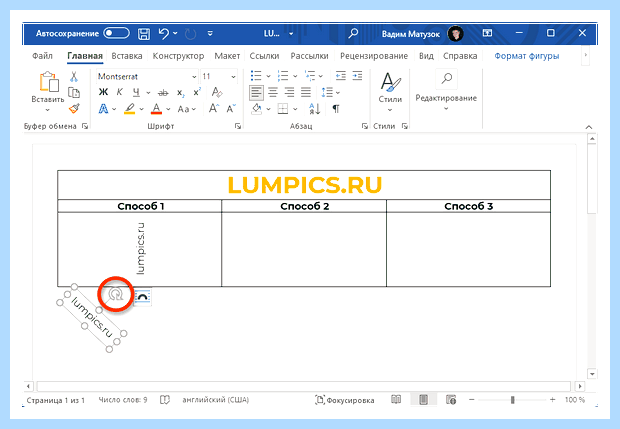The image size is (620, 429).
Task: Open the Справка tab
Action: [460, 56]
